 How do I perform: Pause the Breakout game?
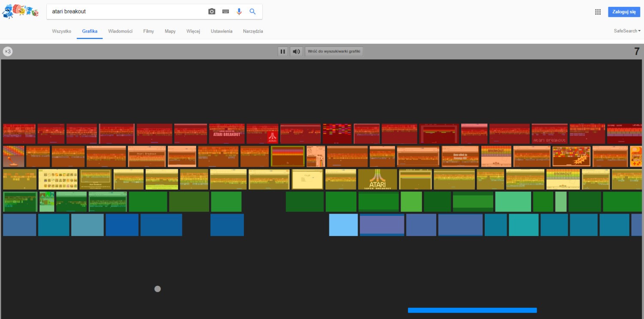click(x=283, y=52)
